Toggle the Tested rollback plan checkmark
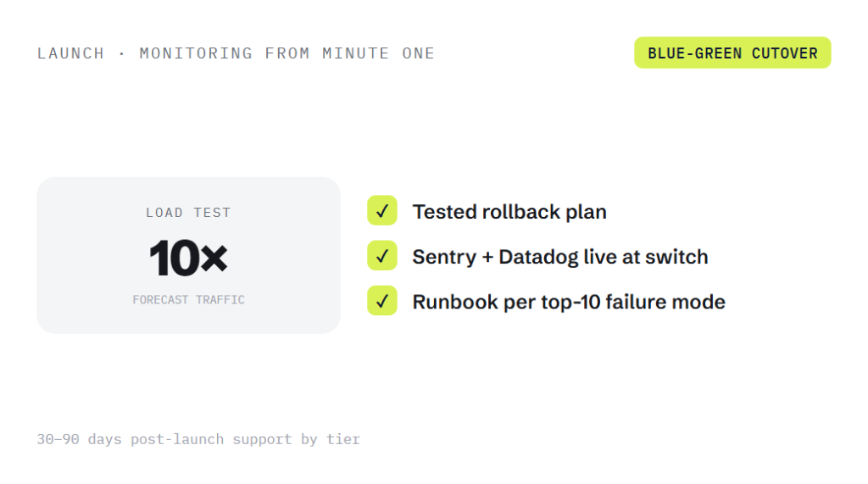Viewport: 868px width, 484px height. pyautogui.click(x=382, y=210)
